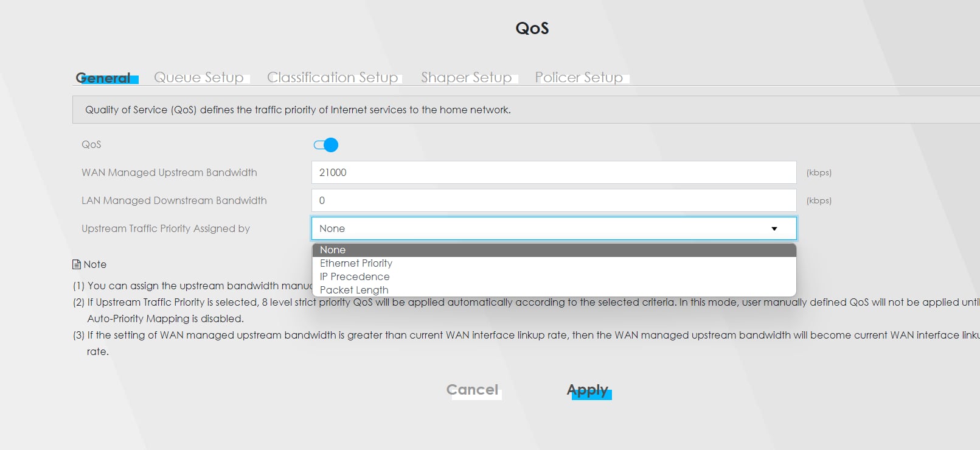Open the General tab

pos(103,78)
